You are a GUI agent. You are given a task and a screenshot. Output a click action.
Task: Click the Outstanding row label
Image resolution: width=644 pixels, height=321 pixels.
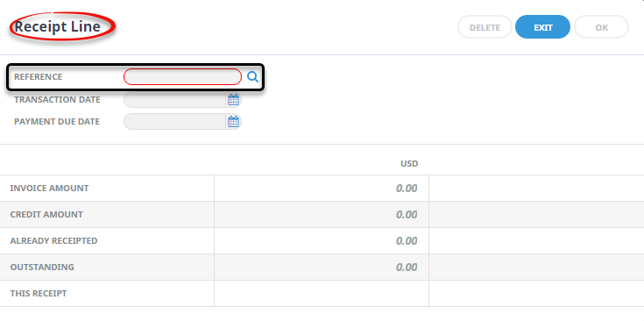tap(42, 267)
